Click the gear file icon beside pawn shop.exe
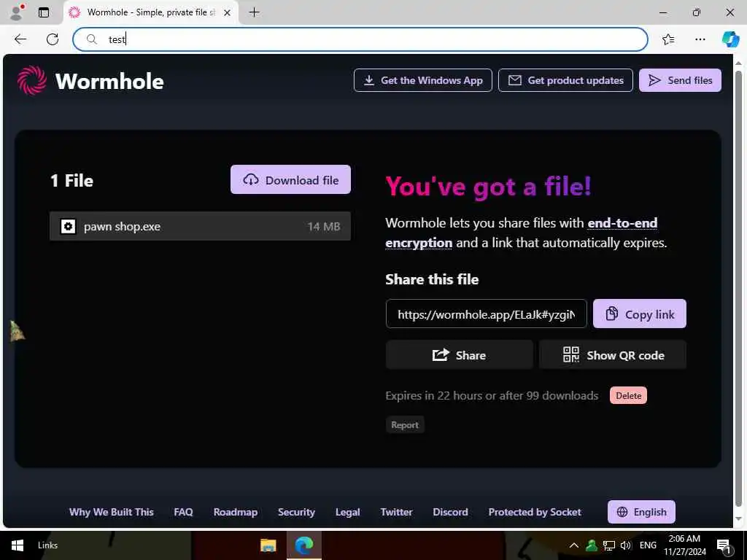 68,226
